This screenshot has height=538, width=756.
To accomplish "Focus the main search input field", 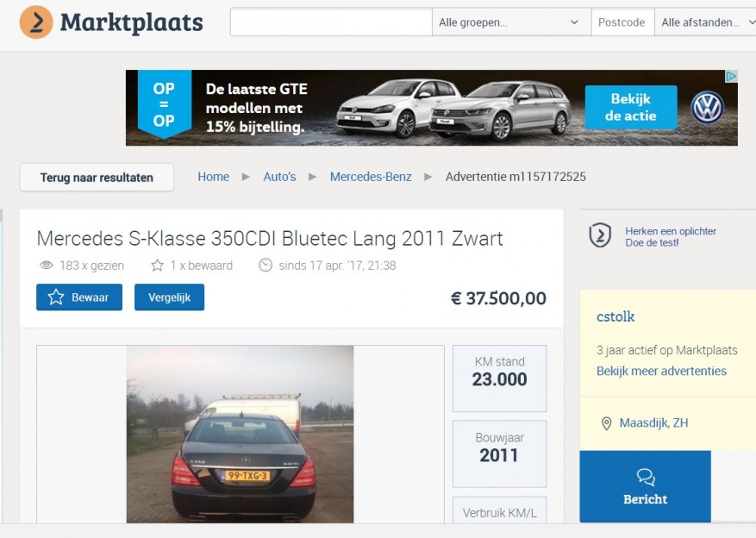I will click(x=331, y=22).
